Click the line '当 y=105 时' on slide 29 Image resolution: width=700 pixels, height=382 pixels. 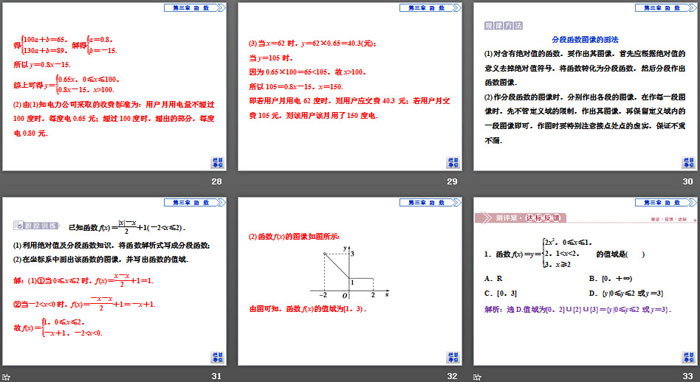271,58
